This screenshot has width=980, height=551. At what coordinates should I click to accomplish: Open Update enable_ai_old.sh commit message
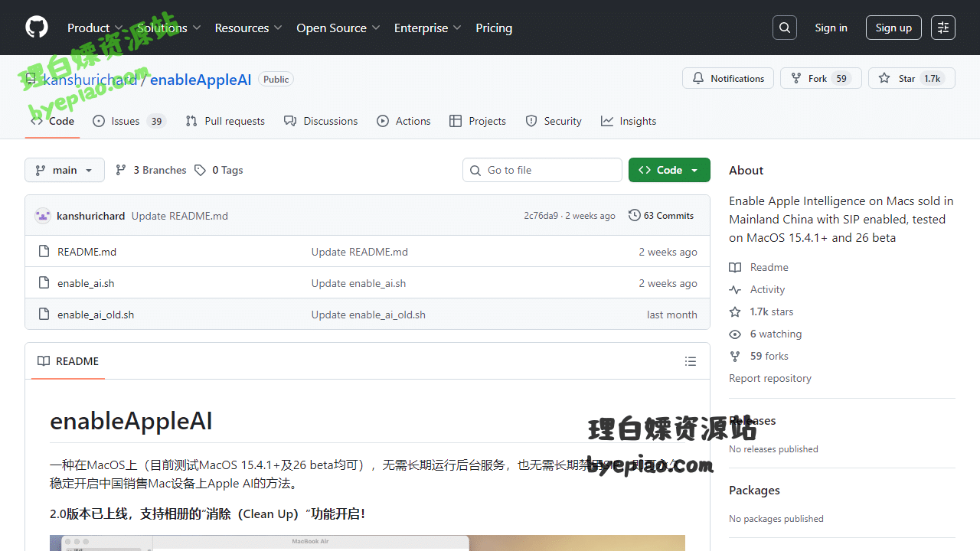(x=368, y=315)
